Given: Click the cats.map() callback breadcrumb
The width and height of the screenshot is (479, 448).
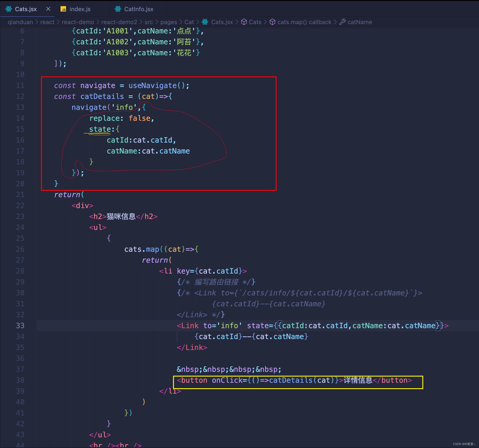Looking at the screenshot, I should point(304,22).
